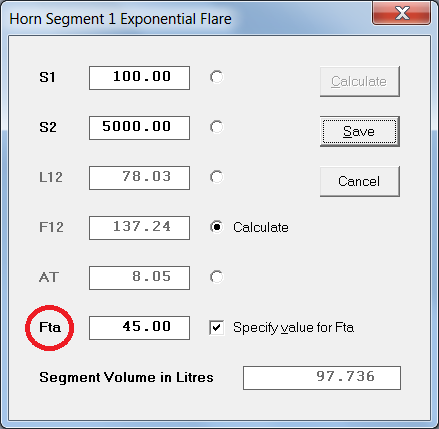Viewport: 439px width, 429px height.
Task: Click the S2 field showing 5000.00
Action: click(x=139, y=128)
